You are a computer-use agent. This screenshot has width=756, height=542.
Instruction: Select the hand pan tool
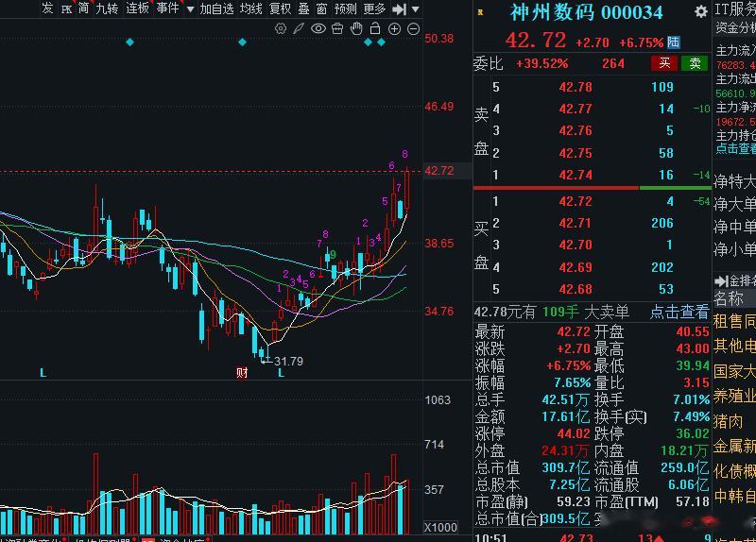coord(356,29)
